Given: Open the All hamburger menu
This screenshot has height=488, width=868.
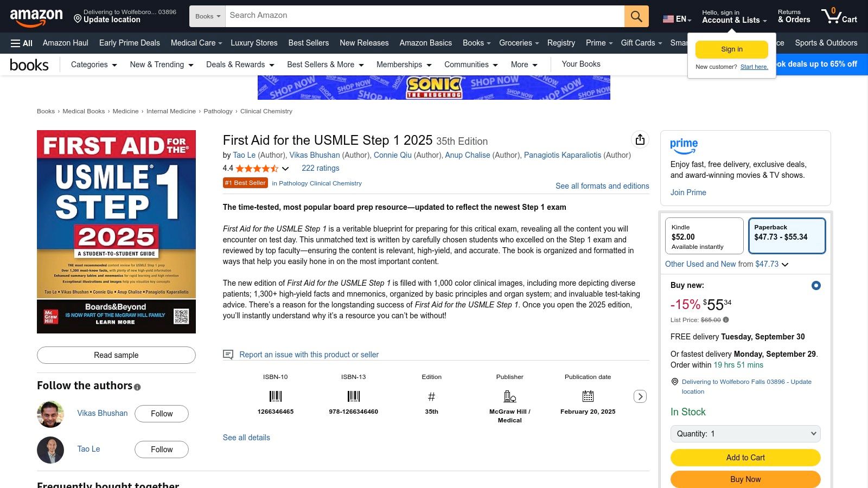Looking at the screenshot, I should (x=22, y=43).
